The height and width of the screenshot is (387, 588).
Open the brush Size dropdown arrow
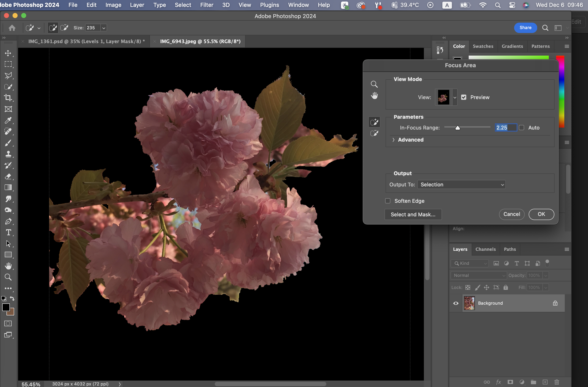click(x=104, y=28)
